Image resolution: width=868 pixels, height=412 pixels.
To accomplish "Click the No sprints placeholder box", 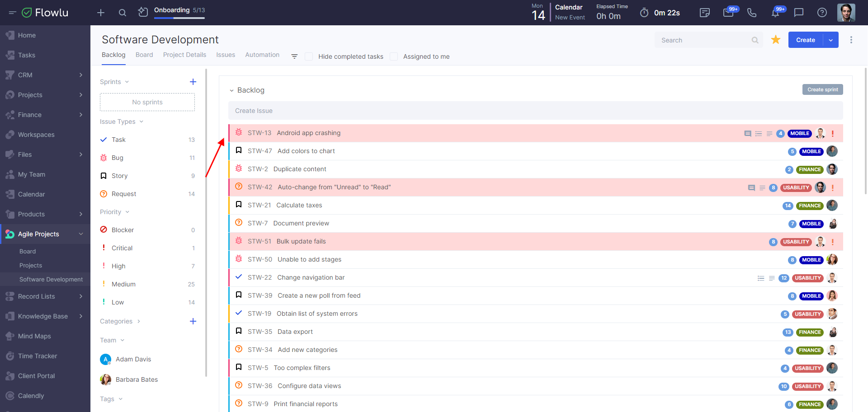I will (147, 102).
